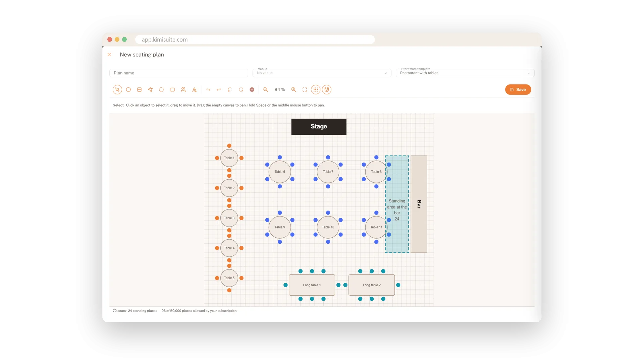Rotate selection clockwise
The height and width of the screenshot is (362, 644).
pos(241,89)
